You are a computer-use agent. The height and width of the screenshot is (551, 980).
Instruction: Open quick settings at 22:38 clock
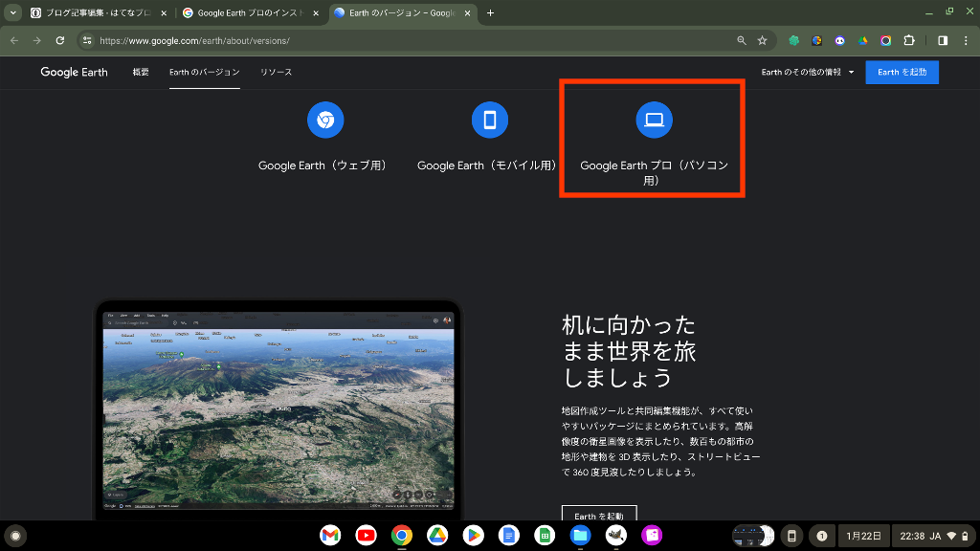pos(934,536)
